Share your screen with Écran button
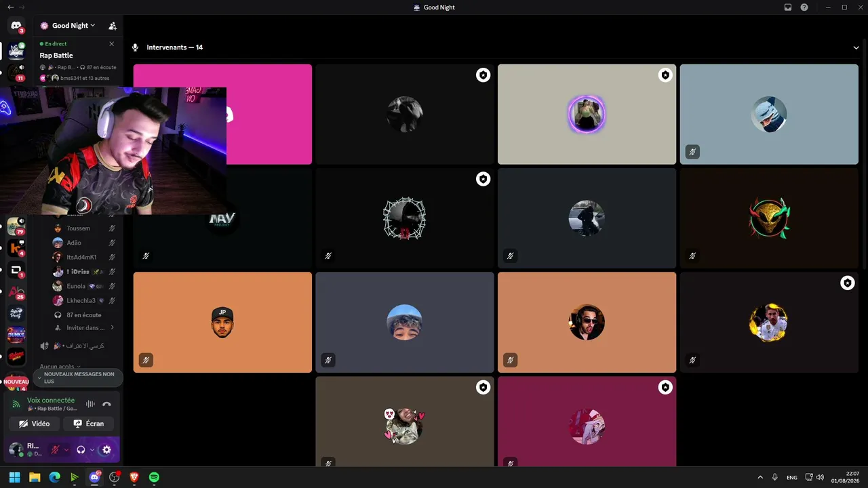The height and width of the screenshot is (488, 868). click(x=89, y=424)
